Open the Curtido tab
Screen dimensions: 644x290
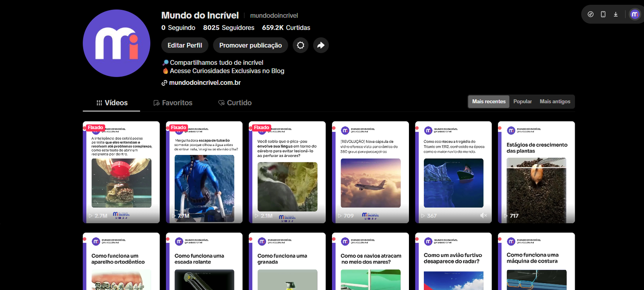pyautogui.click(x=235, y=103)
